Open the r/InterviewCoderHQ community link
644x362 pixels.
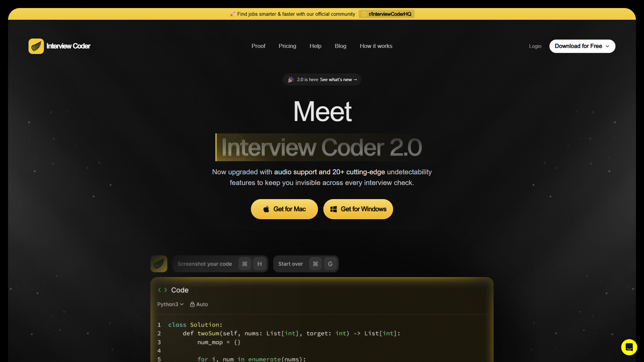point(386,14)
